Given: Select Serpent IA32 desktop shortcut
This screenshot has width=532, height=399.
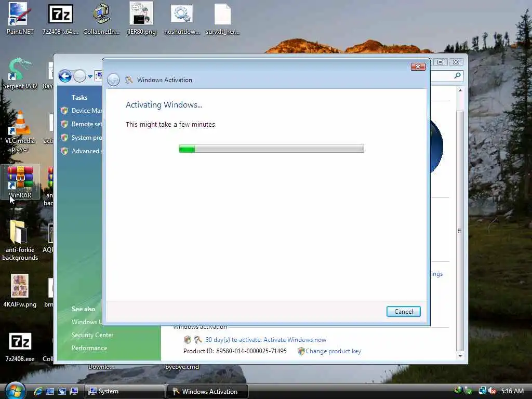Looking at the screenshot, I should coord(20,74).
